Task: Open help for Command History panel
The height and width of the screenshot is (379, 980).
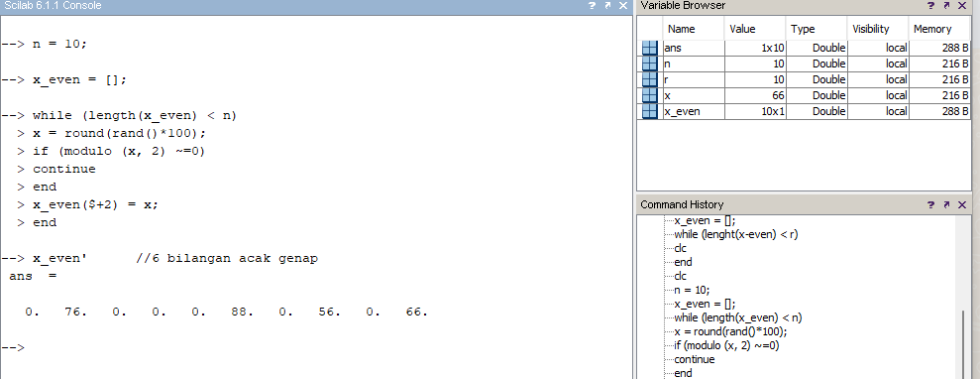Action: click(x=931, y=205)
